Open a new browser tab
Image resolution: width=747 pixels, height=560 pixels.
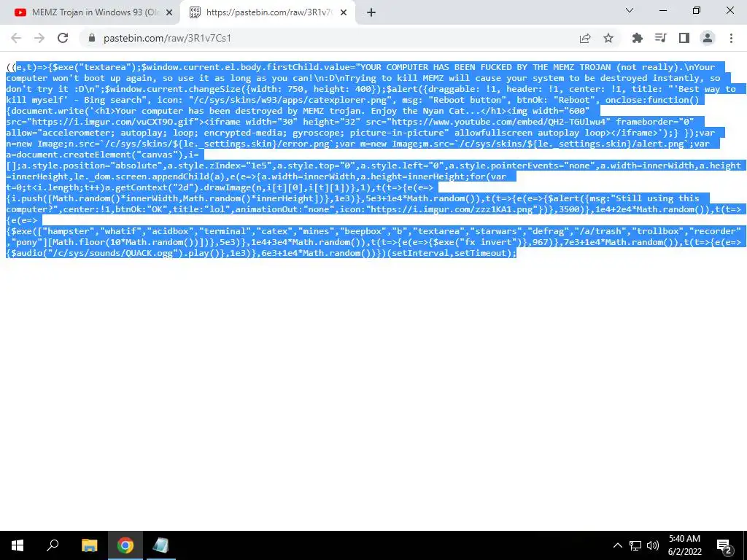371,13
